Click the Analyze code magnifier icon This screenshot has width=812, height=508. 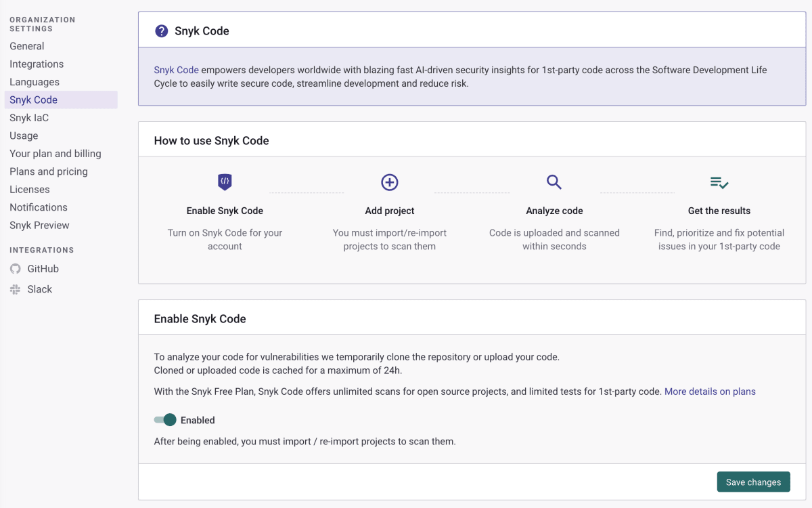[554, 182]
